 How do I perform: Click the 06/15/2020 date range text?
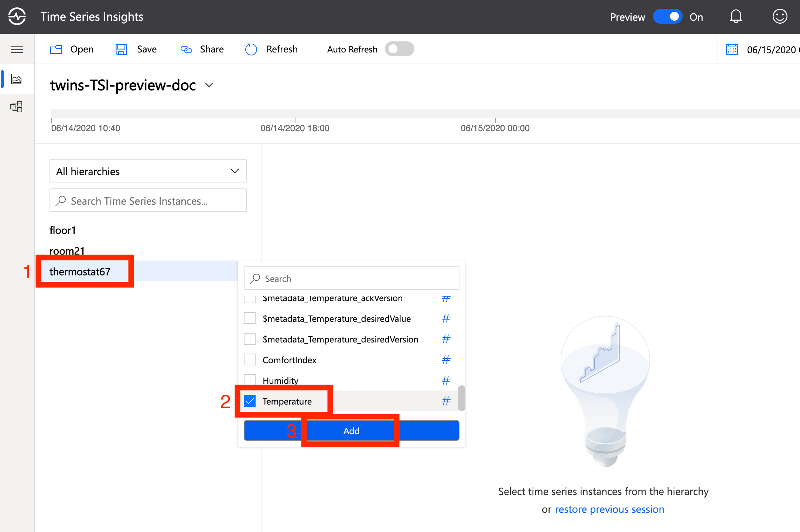point(773,50)
